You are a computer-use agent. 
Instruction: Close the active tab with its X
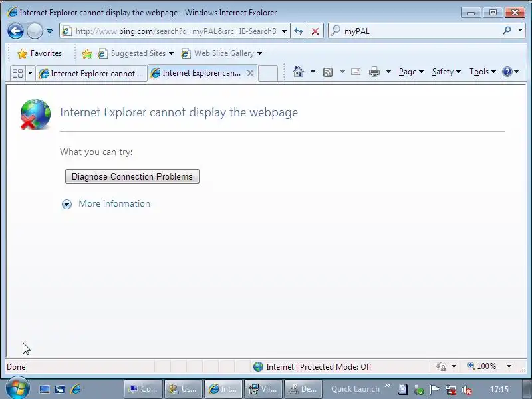[251, 73]
